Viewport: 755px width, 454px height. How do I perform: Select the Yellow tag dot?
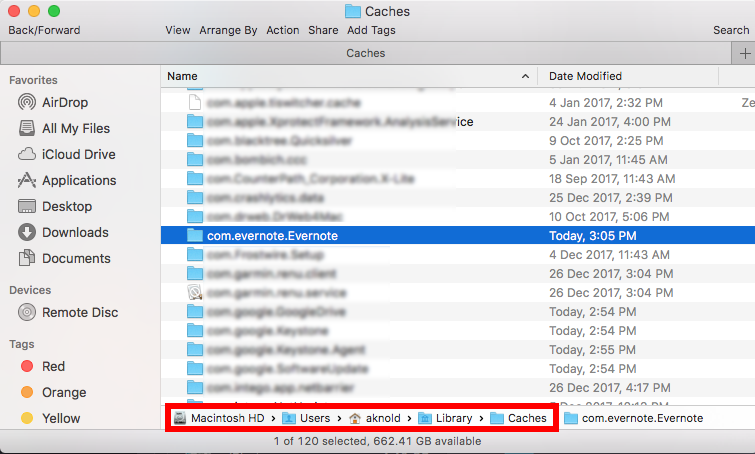[x=27, y=418]
